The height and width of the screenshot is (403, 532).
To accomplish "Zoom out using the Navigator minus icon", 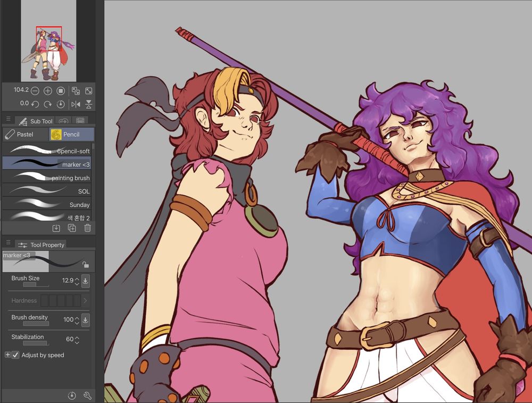I will pos(35,90).
